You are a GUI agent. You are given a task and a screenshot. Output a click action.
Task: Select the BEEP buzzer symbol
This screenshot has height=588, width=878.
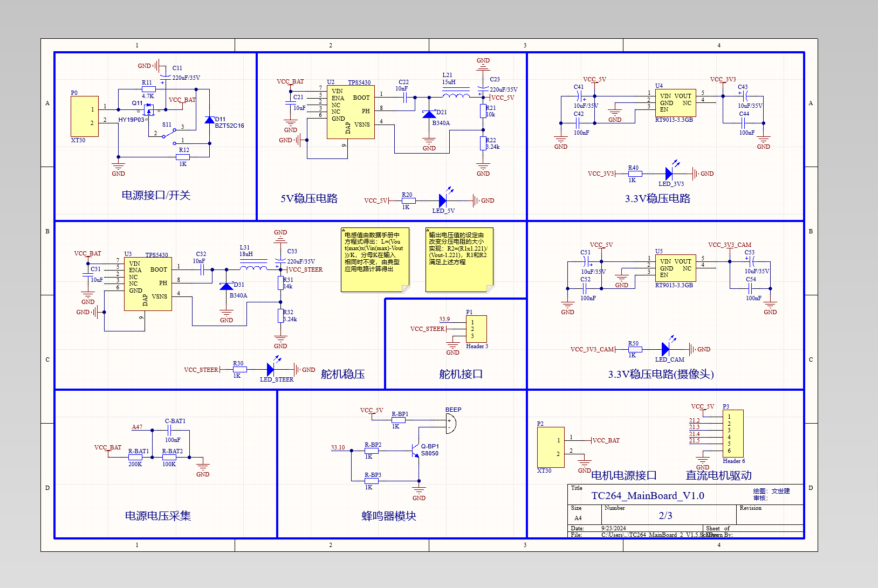[451, 424]
